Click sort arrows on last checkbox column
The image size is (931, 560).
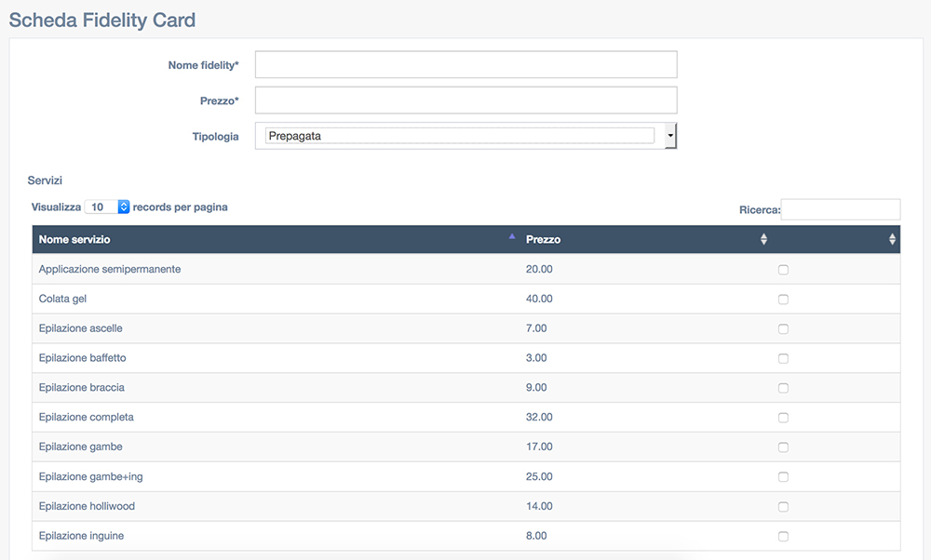pos(892,239)
